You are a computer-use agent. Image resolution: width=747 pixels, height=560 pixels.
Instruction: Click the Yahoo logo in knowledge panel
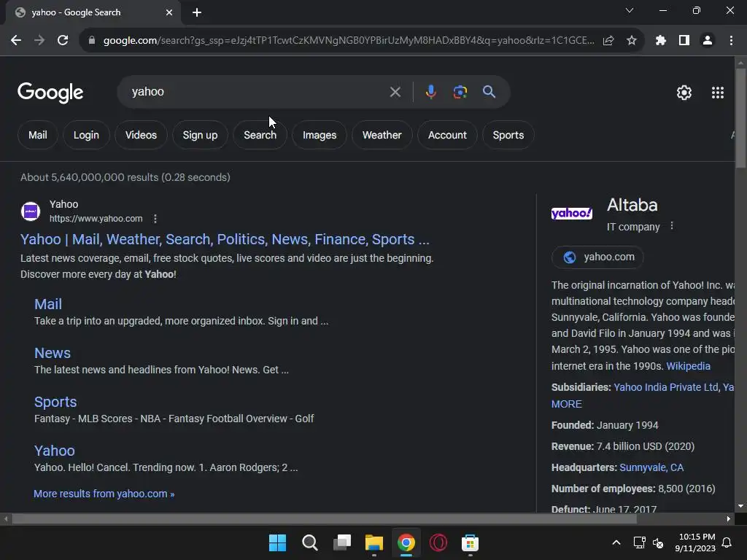pos(572,213)
